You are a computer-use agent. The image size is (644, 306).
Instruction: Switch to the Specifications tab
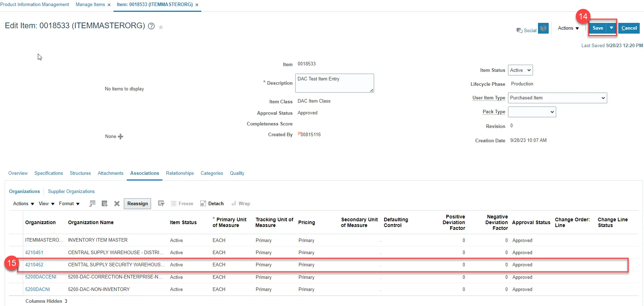[49, 173]
